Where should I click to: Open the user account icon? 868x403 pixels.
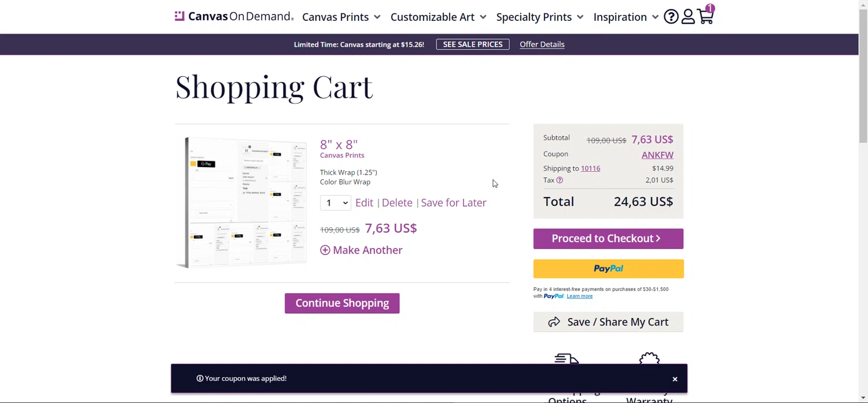point(687,17)
